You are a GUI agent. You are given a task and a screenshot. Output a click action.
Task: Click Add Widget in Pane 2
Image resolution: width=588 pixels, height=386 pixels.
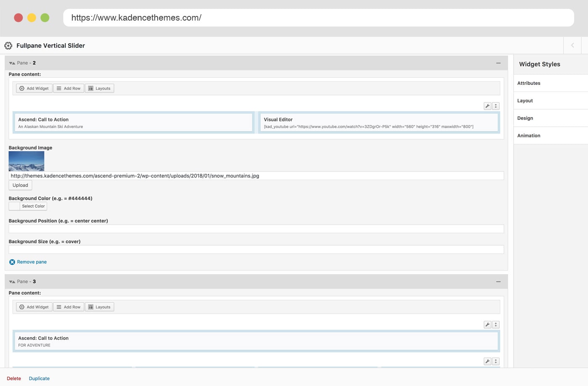(x=34, y=88)
